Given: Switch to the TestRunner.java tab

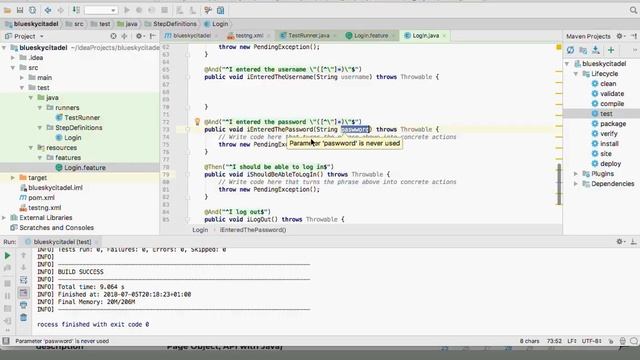Looking at the screenshot, I should click(x=309, y=36).
